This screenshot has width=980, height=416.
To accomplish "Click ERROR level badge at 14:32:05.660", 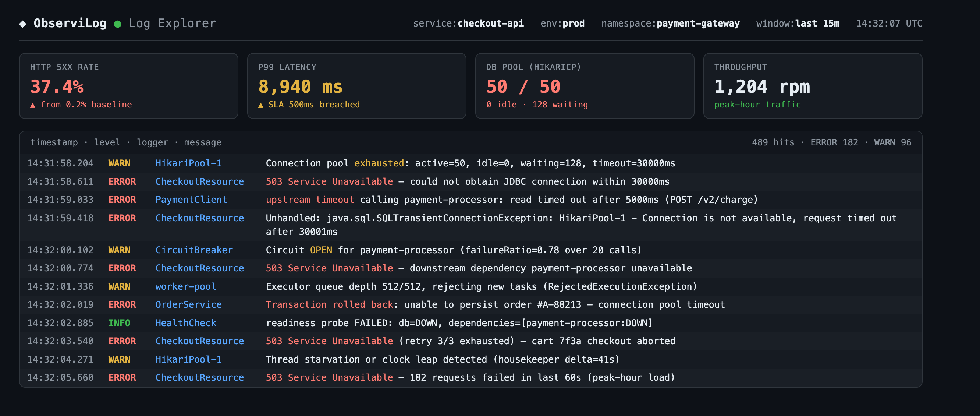I will (x=122, y=378).
